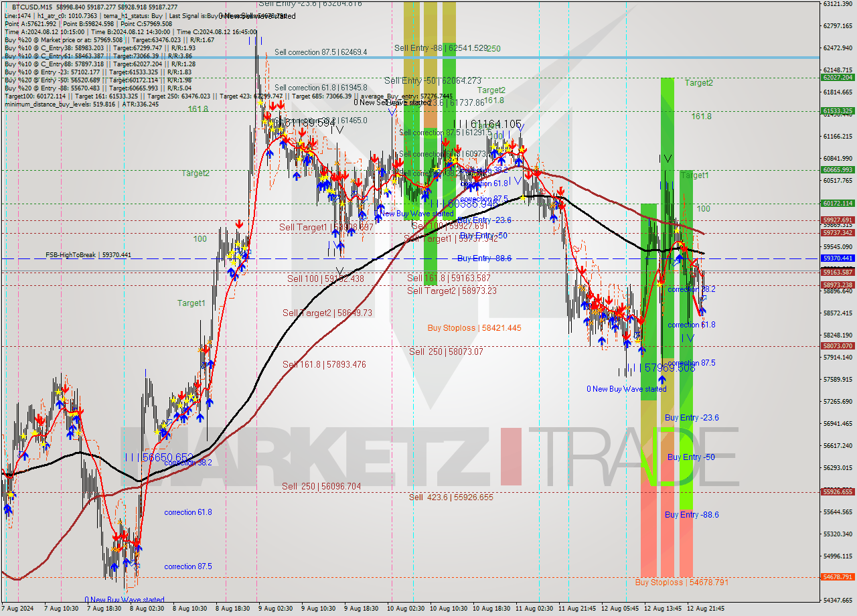The width and height of the screenshot is (857, 616).
Task: Click the '12 Aug 13:45' time axis label
Action: click(x=663, y=609)
